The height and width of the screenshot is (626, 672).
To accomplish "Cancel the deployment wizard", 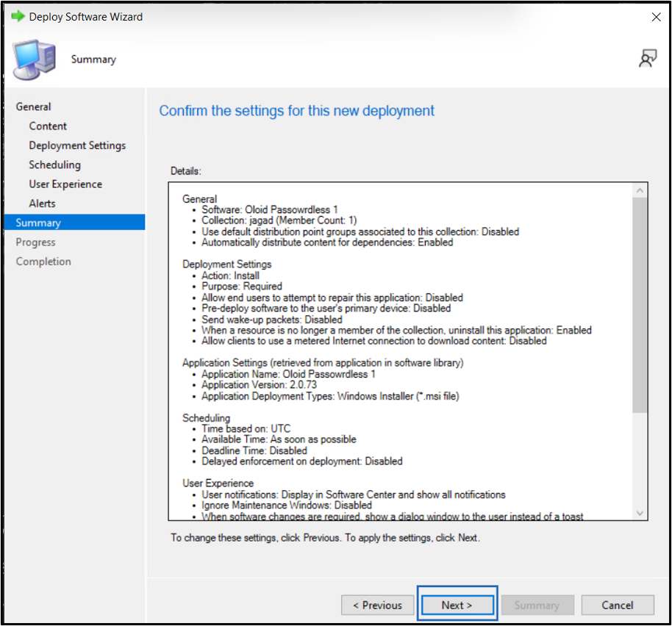I will (618, 605).
